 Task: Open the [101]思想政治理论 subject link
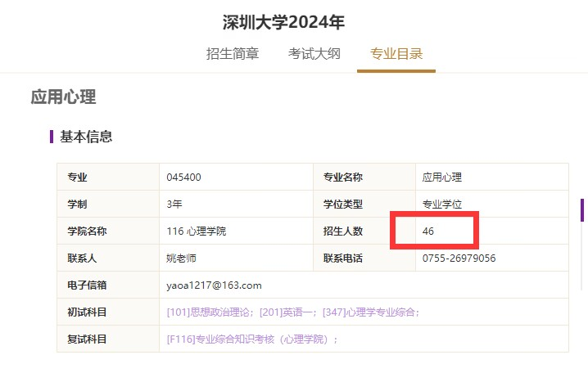[208, 312]
